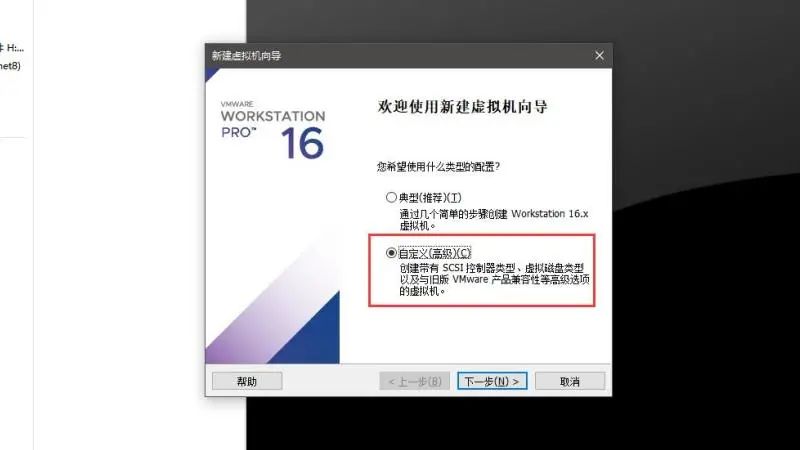Click the greyed-out 上一步(B) button
Viewport: 800px width, 450px height.
[414, 381]
